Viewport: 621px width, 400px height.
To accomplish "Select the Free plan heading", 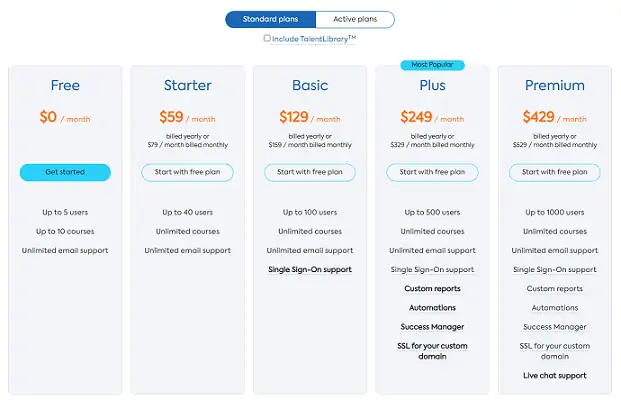I will click(x=65, y=85).
